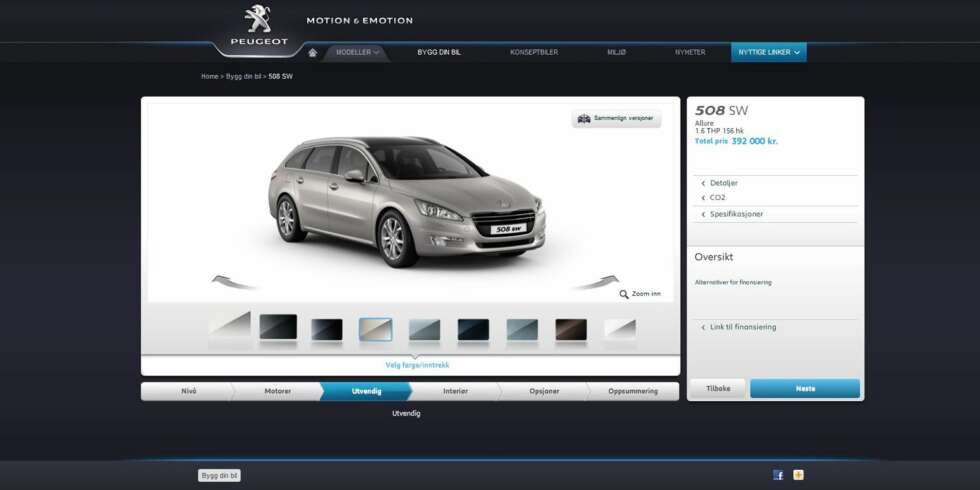
Task: Click the 508 SW title in side panel
Action: (721, 111)
